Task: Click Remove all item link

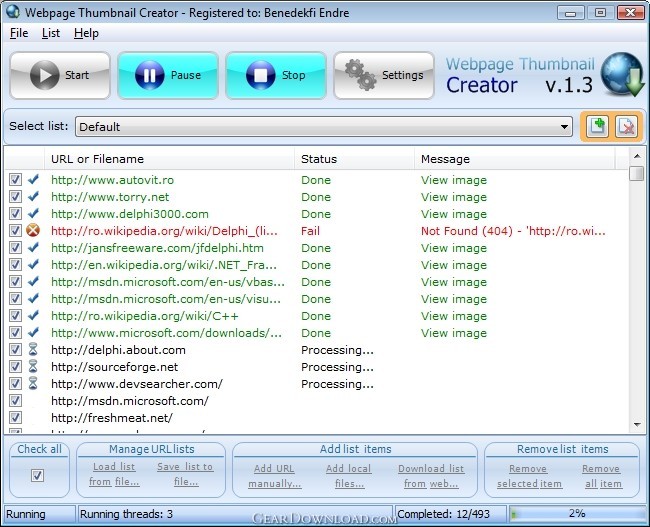Action: (602, 476)
